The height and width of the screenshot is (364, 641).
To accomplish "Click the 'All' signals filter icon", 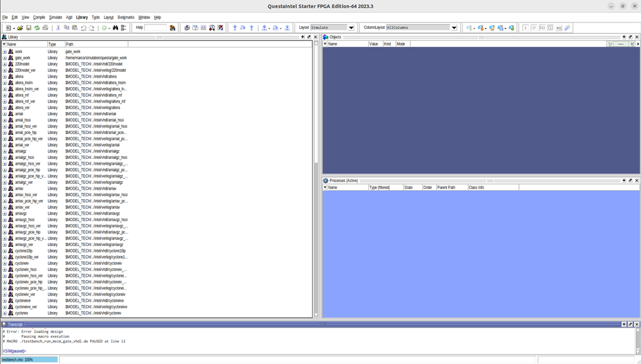I will click(559, 28).
